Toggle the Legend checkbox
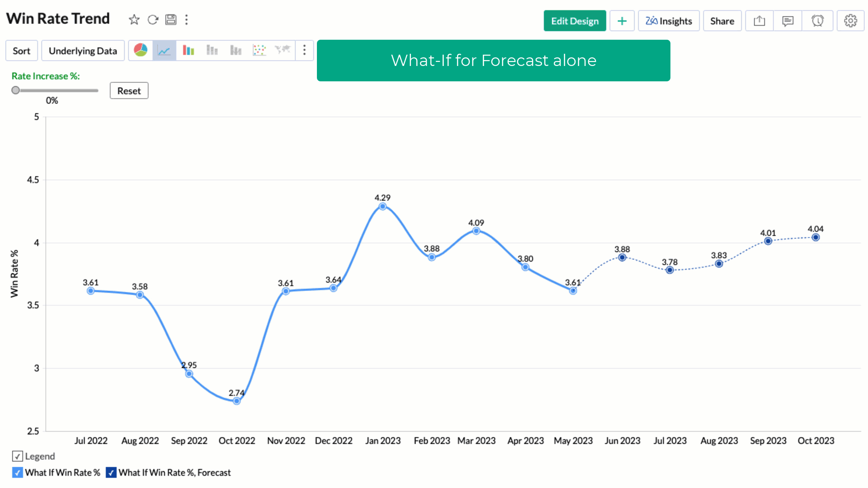 pos(17,456)
